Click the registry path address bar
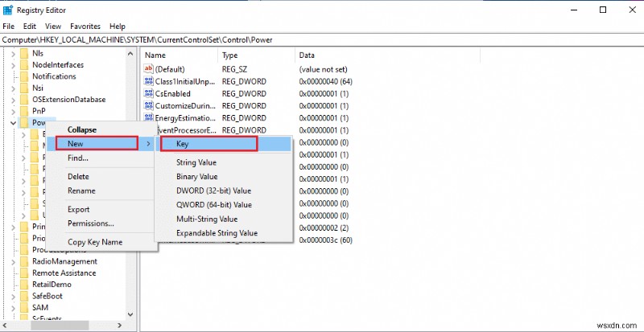The height and width of the screenshot is (332, 644). point(322,40)
